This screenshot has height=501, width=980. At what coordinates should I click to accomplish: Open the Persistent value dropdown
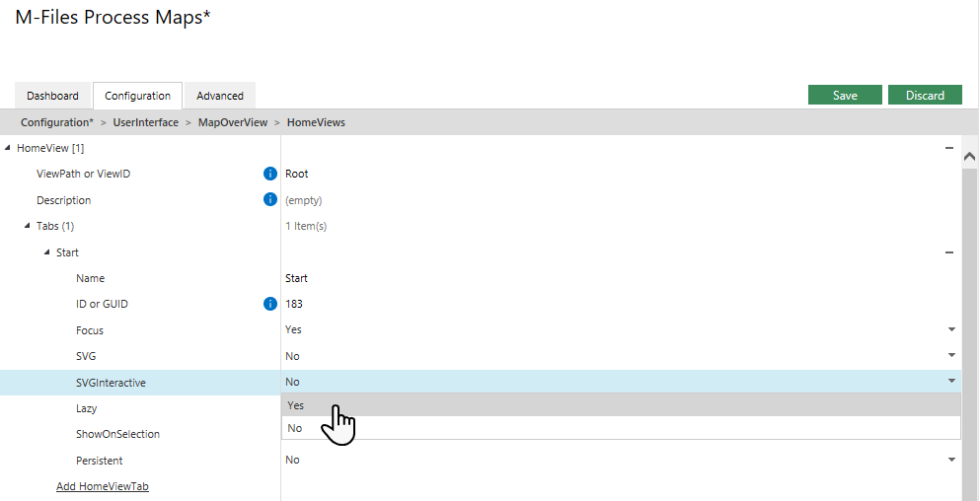tap(951, 460)
